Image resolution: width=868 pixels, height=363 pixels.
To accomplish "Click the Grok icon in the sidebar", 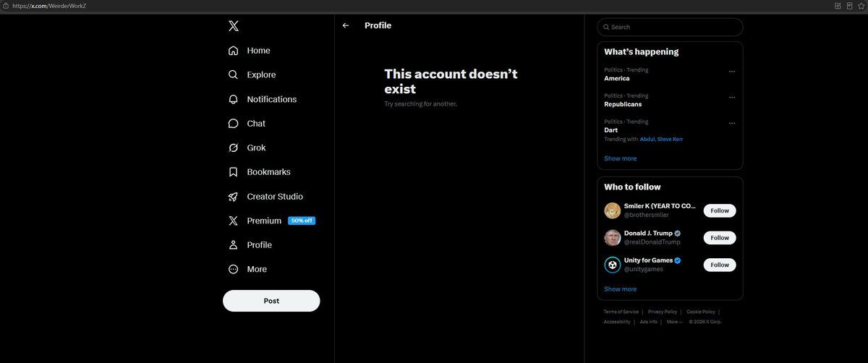I will point(233,148).
